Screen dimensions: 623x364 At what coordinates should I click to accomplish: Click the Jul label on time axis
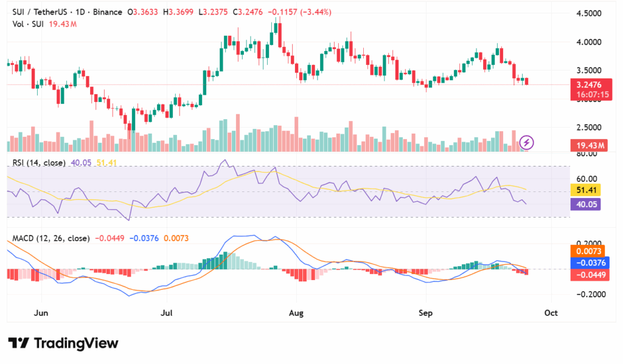click(x=167, y=313)
